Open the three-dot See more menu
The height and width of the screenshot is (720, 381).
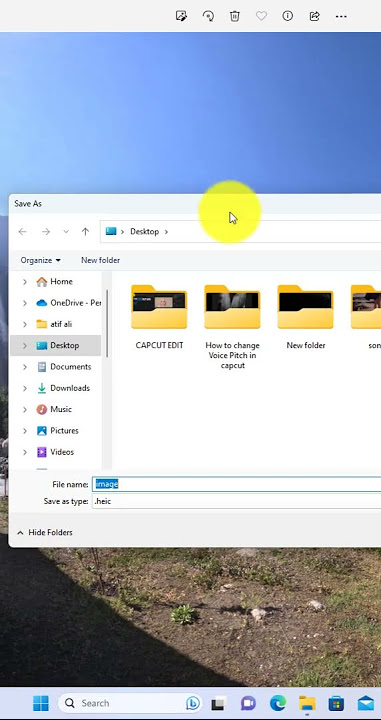click(341, 16)
